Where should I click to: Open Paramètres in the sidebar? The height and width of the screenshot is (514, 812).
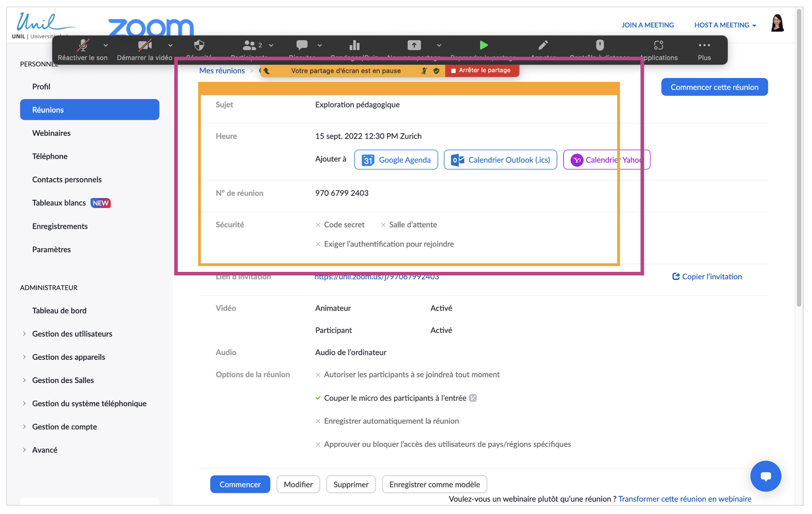click(x=51, y=249)
